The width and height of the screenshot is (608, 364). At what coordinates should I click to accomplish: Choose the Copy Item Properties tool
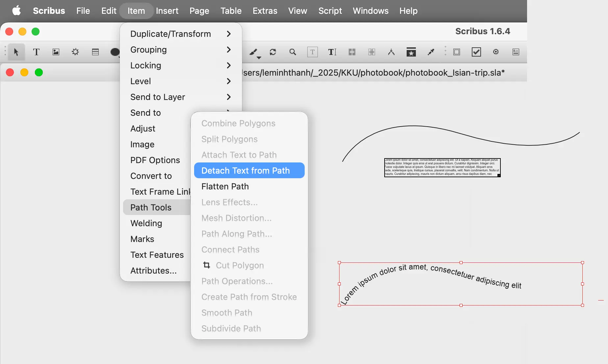pyautogui.click(x=411, y=52)
